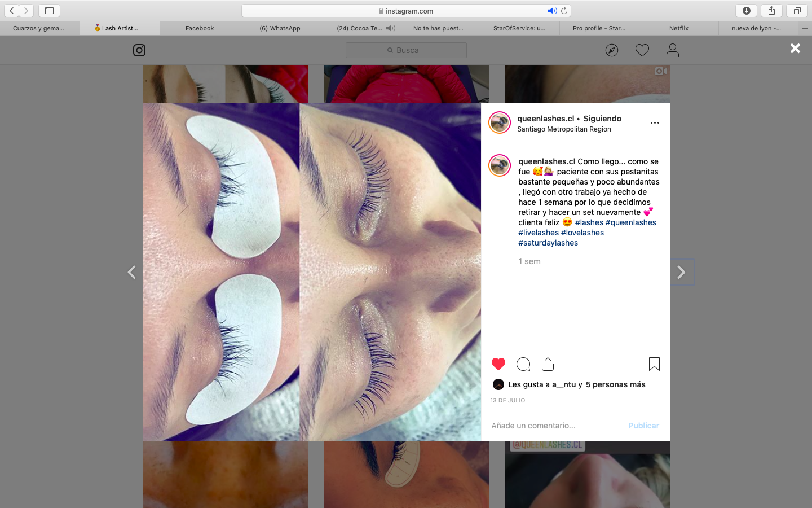Screen dimensions: 812x508
Task: Open the profile person icon
Action: pyautogui.click(x=672, y=50)
